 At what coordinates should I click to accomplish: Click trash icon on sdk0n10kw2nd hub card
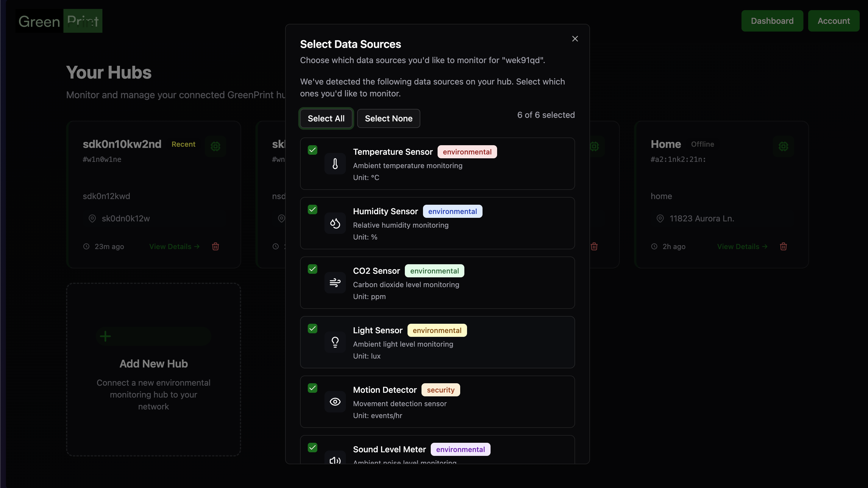(215, 246)
